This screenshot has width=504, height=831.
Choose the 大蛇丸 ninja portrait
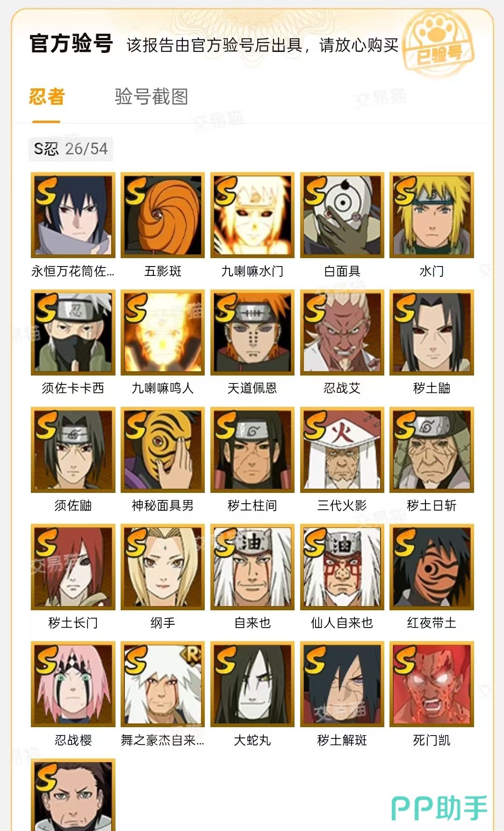(x=252, y=684)
